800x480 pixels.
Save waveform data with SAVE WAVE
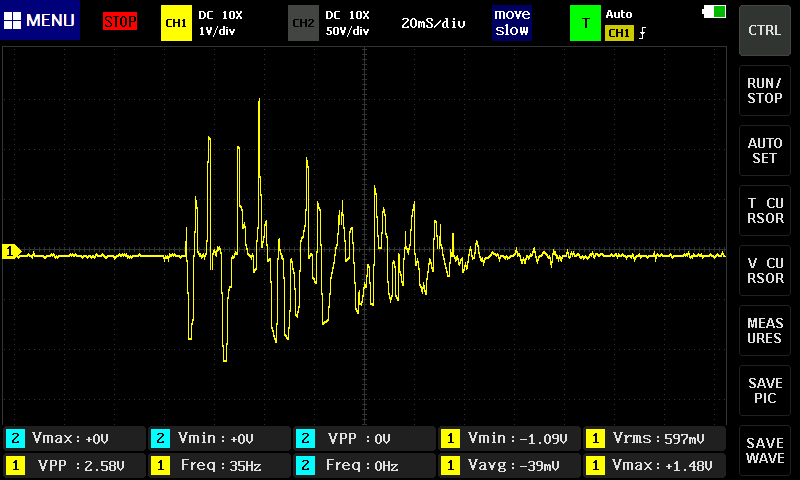(x=765, y=450)
